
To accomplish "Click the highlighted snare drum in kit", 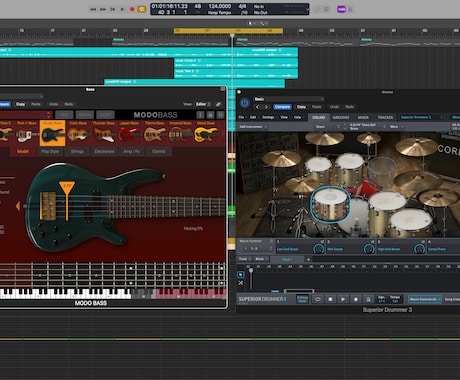I will pos(330,204).
